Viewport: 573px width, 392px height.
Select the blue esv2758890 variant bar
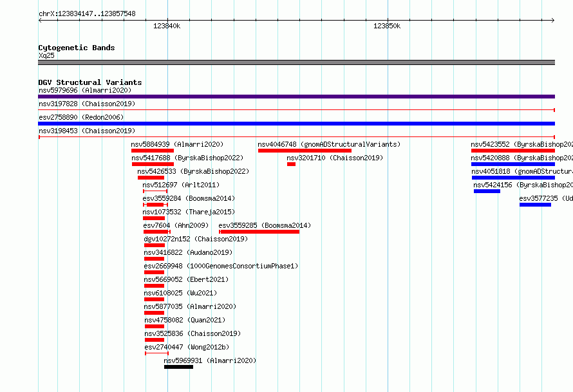click(x=296, y=124)
